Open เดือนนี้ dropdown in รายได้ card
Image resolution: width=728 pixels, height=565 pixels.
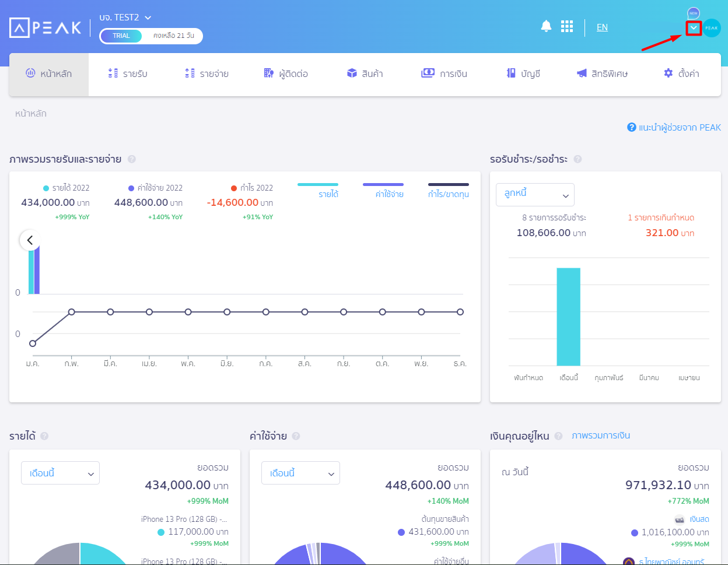[60, 473]
